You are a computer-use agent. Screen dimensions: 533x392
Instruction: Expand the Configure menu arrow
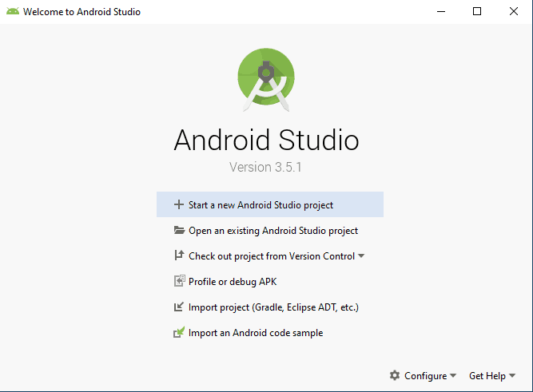pos(453,376)
